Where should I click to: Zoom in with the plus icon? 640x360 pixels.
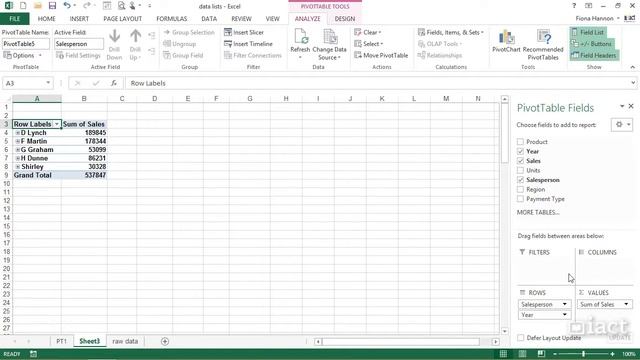pyautogui.click(x=612, y=354)
